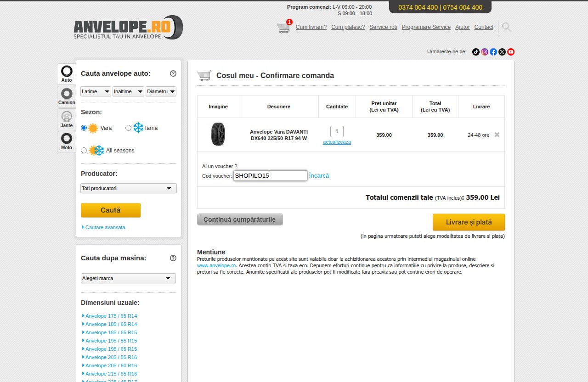Click the actualizeaza link
This screenshot has width=588, height=382.
click(x=337, y=142)
